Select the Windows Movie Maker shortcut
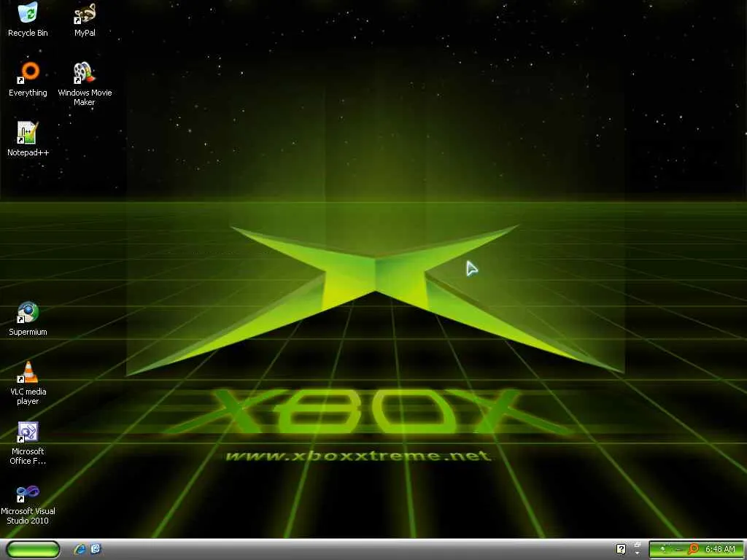This screenshot has height=560, width=747. (x=85, y=84)
